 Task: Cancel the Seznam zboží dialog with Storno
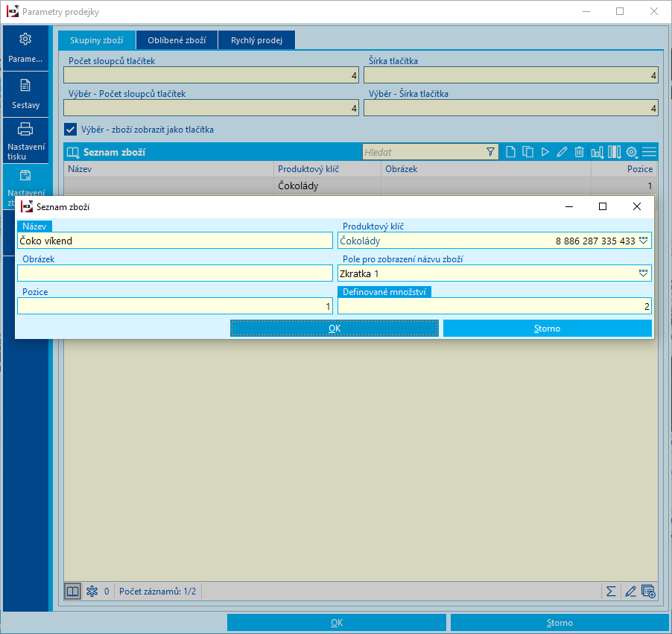coord(548,329)
